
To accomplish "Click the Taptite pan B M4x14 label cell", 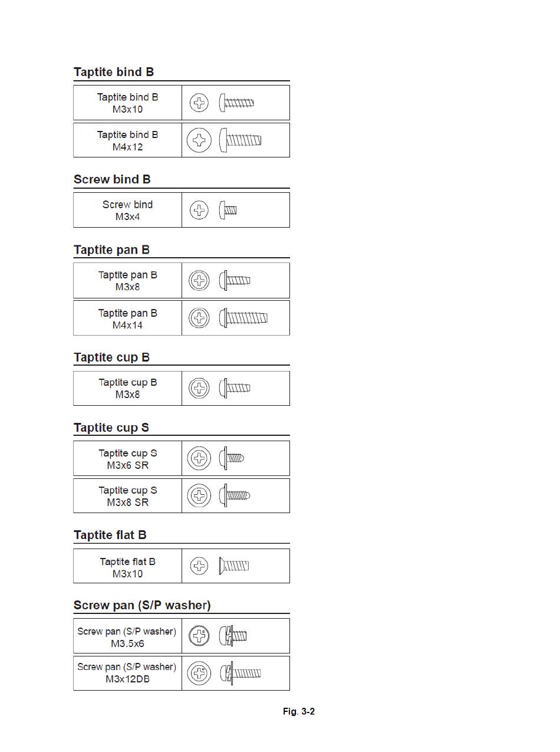I will click(127, 318).
